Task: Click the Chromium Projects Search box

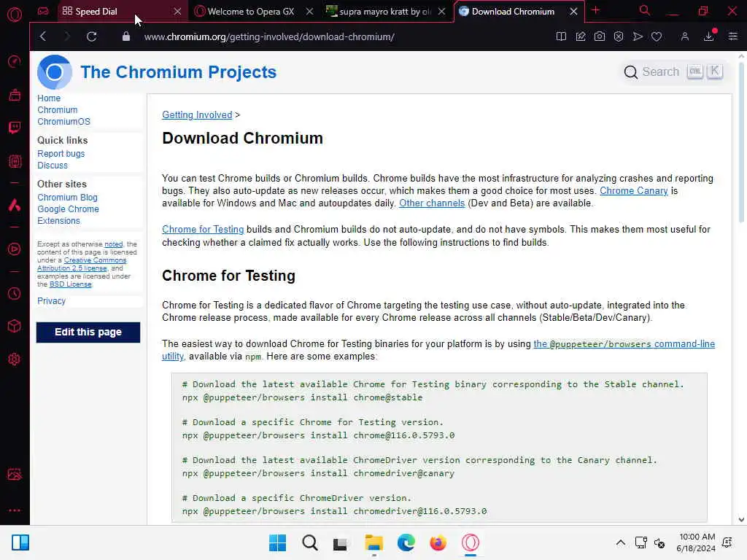Action: [x=673, y=72]
